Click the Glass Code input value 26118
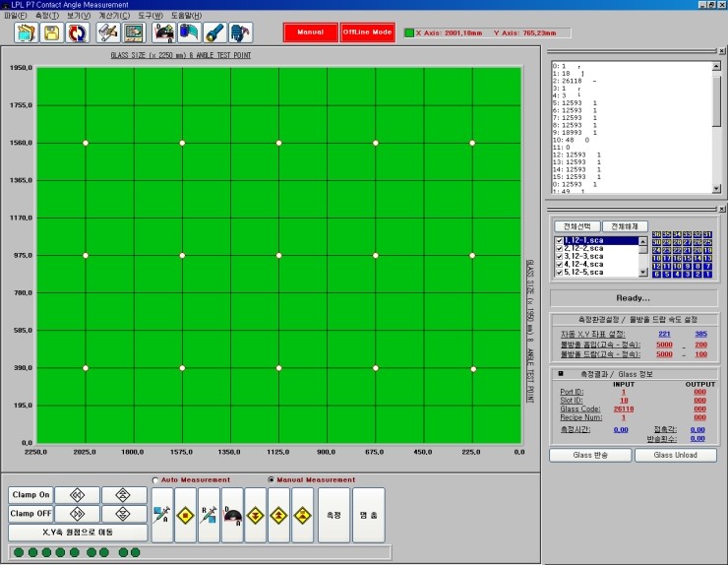The height and width of the screenshot is (565, 728). [624, 408]
